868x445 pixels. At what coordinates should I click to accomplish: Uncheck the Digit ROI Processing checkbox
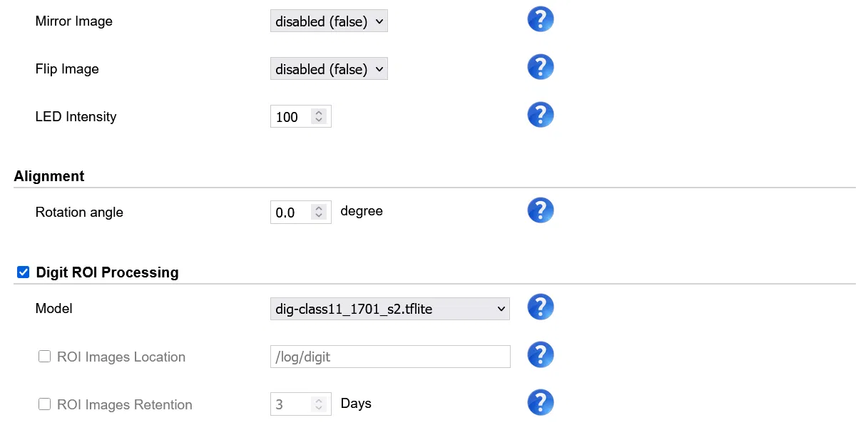(x=23, y=271)
